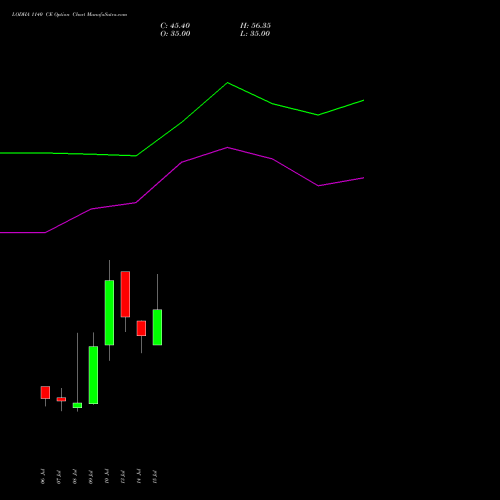Click the '08 Jul' date axis label

coord(75,476)
